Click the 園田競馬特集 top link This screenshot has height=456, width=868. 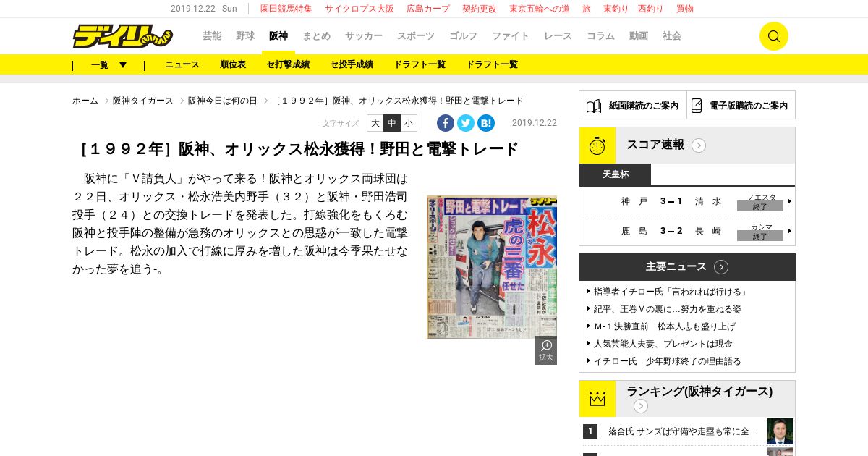pos(286,9)
